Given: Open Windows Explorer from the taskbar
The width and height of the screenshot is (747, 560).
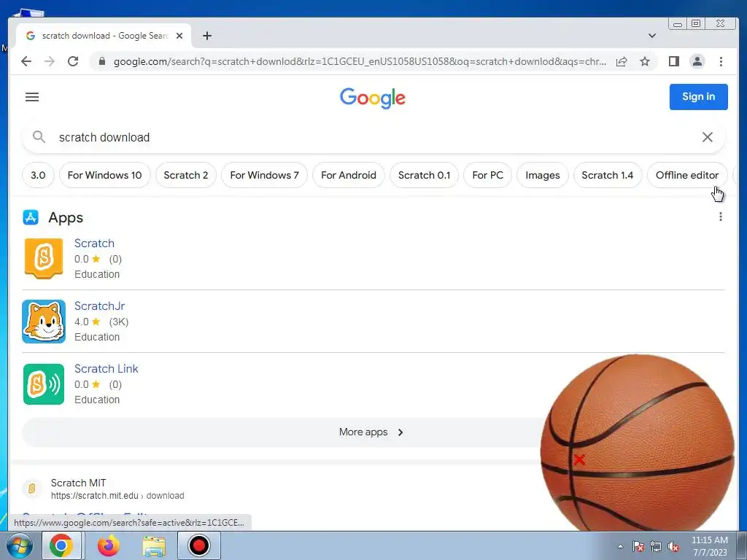Looking at the screenshot, I should coord(154,547).
